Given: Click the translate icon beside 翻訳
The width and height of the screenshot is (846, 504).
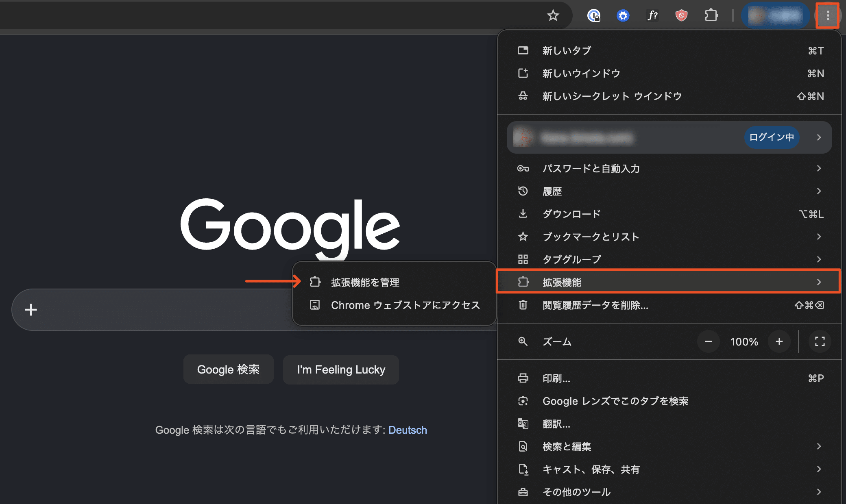Looking at the screenshot, I should [523, 424].
